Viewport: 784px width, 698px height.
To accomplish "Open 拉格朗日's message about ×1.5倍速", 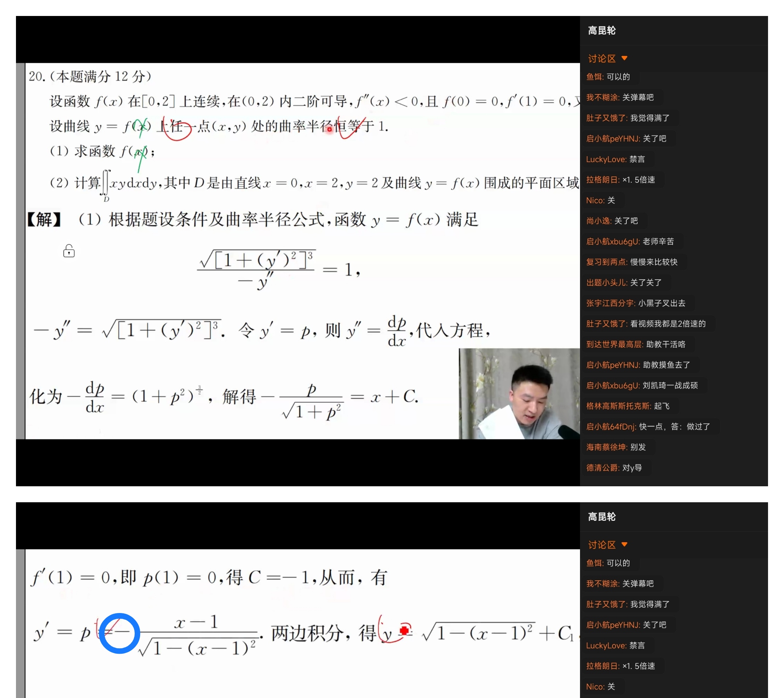I will 639,179.
